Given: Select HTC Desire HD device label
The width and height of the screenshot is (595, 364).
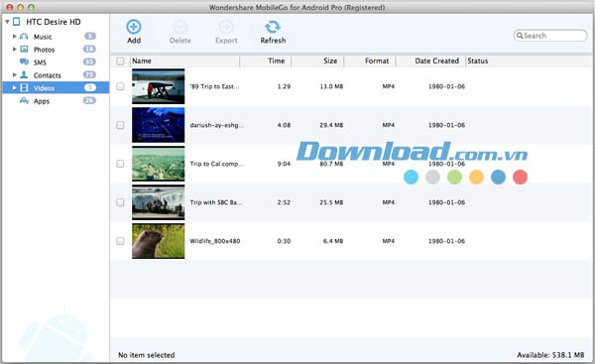Looking at the screenshot, I should [54, 22].
